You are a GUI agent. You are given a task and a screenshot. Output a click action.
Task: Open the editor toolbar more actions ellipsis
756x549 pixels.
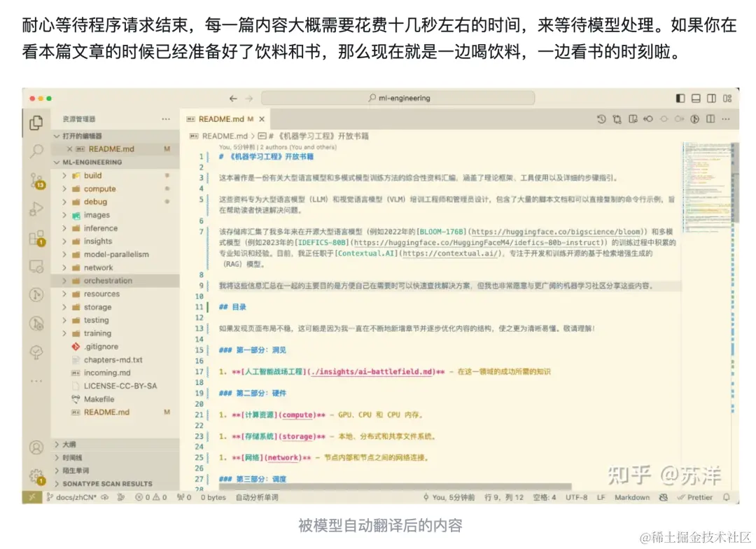[x=726, y=118]
